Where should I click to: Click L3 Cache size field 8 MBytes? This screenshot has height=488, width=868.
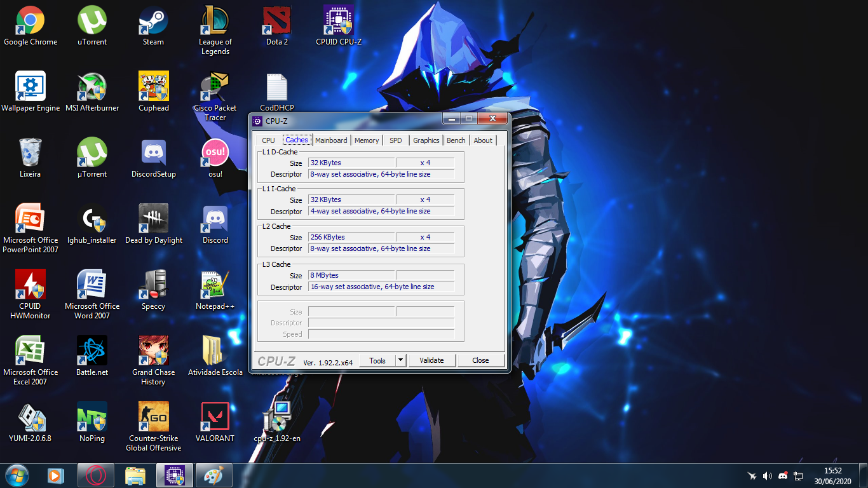351,275
